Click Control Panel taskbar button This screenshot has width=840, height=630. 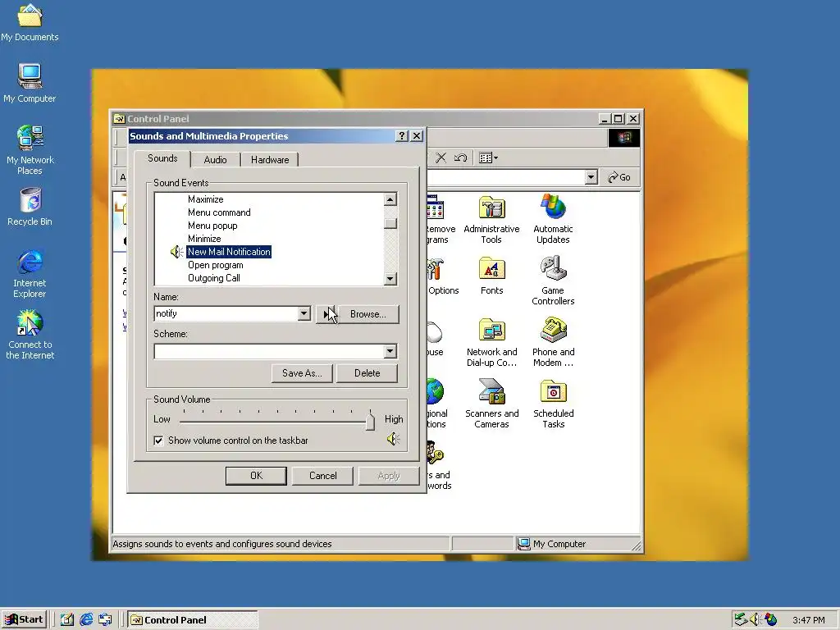[x=193, y=620]
